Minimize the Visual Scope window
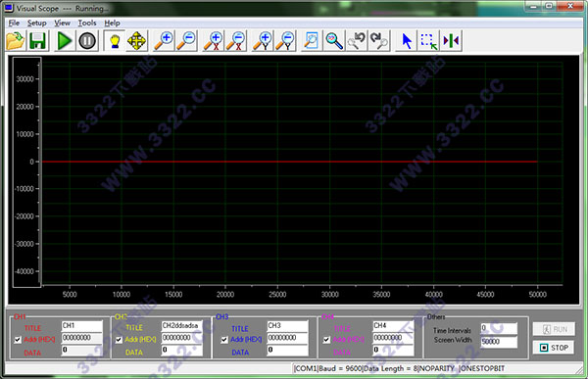588x379 pixels. click(533, 6)
